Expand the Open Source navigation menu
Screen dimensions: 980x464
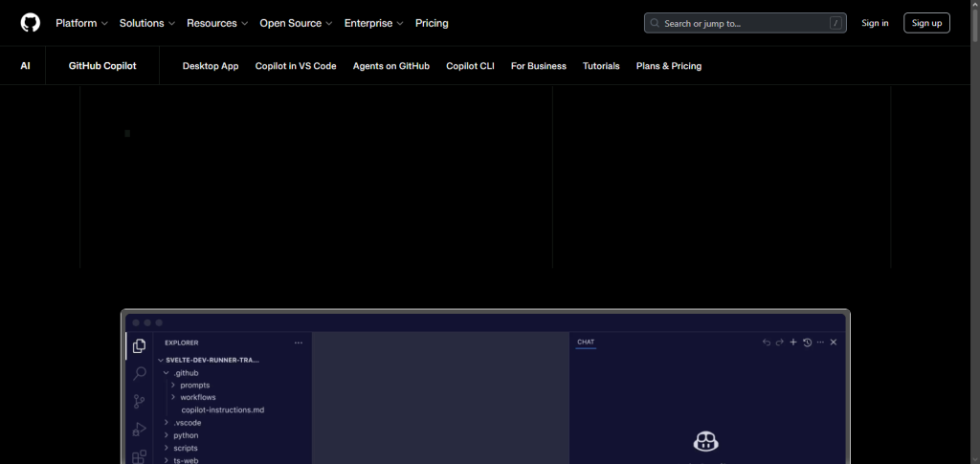[x=297, y=23]
